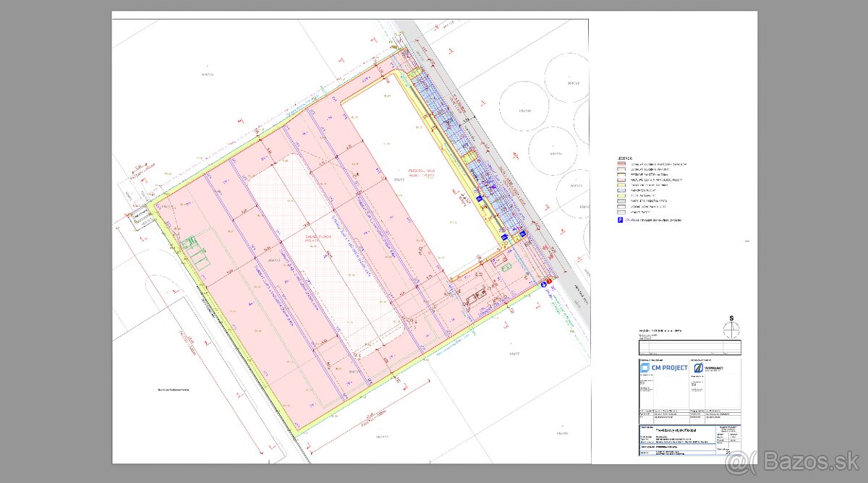The height and width of the screenshot is (483, 868).
Task: Click the Bazos.sk watermark
Action: coord(796,461)
